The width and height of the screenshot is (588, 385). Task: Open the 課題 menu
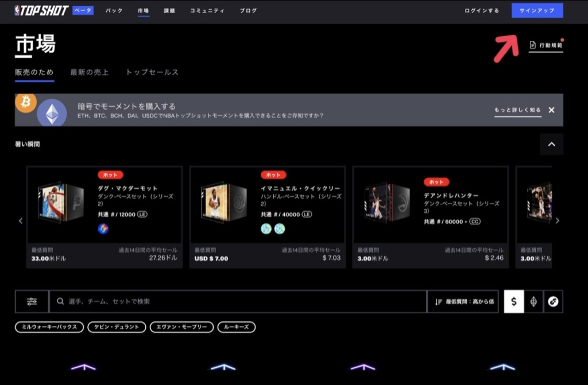pyautogui.click(x=169, y=10)
